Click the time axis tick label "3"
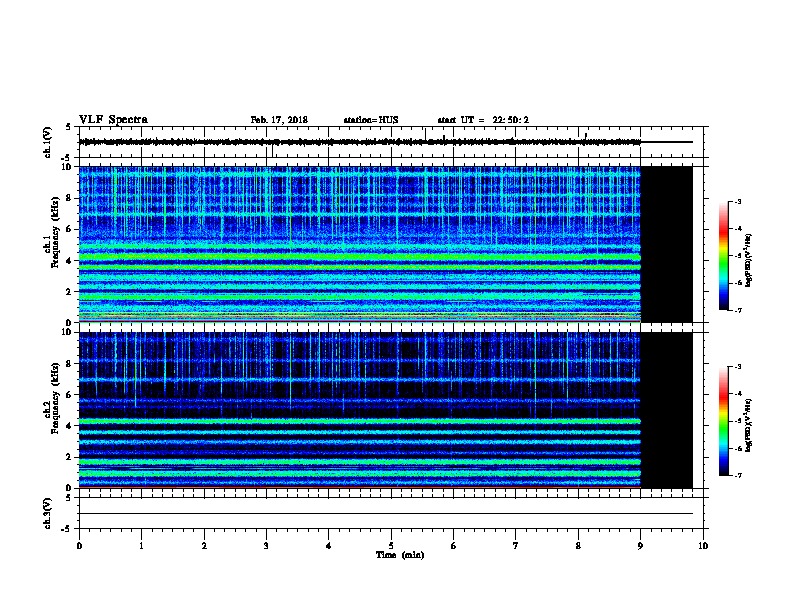 point(266,545)
